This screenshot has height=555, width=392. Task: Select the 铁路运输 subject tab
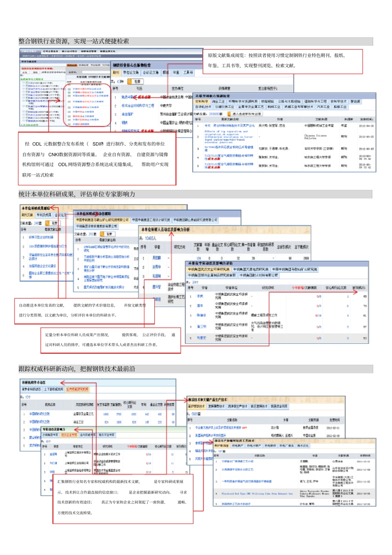point(267,102)
